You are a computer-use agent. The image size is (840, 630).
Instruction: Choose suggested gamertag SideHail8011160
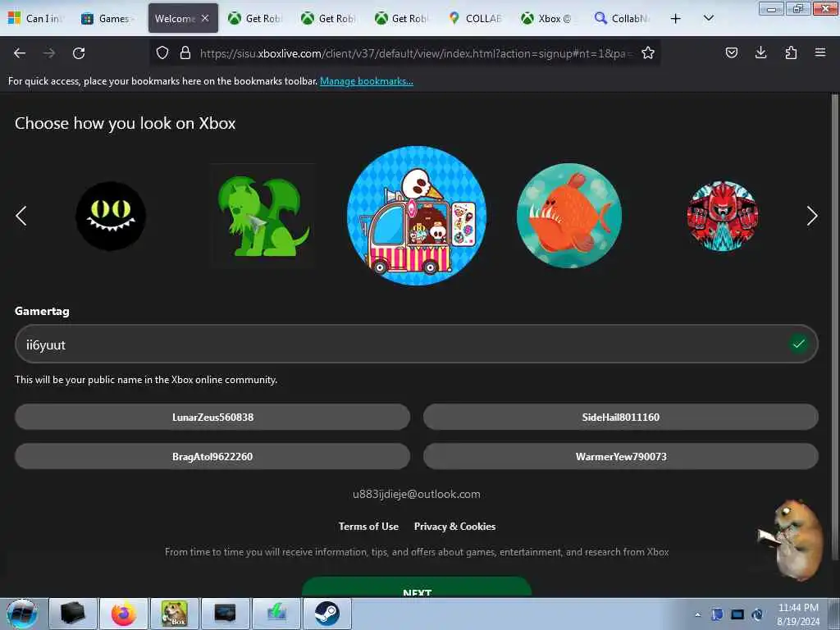point(621,417)
